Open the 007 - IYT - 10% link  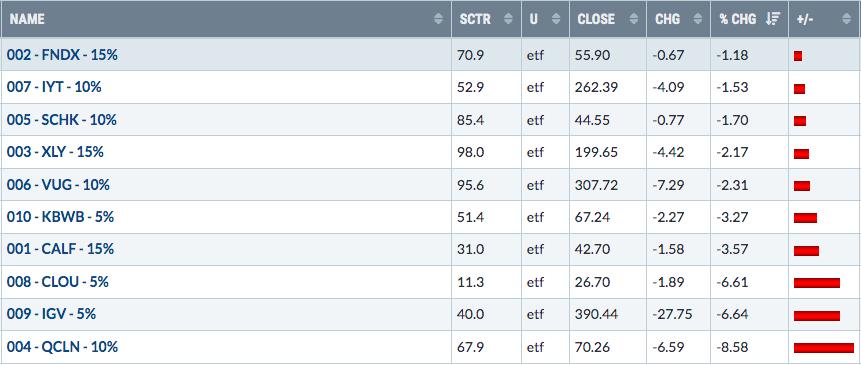[54, 87]
